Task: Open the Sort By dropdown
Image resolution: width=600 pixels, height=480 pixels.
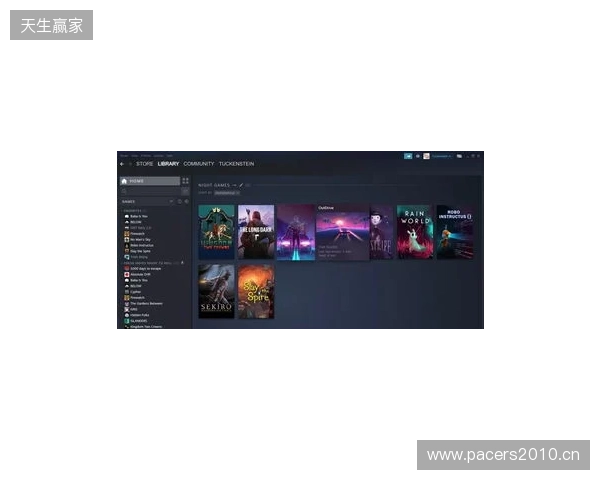Action: [227, 192]
